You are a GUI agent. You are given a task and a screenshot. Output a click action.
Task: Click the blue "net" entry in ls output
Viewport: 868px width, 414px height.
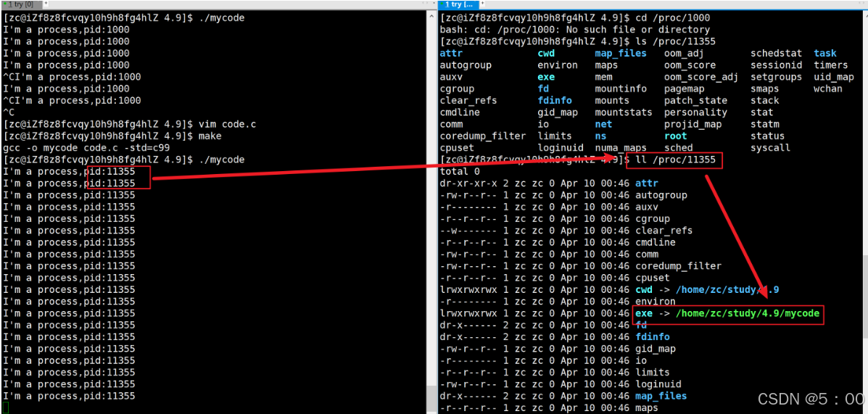tap(603, 124)
